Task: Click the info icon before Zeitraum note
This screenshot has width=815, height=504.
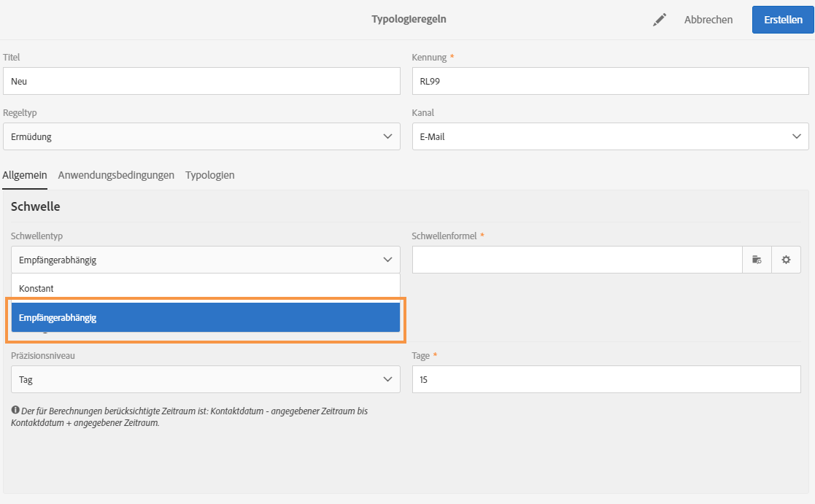Action: point(15,411)
